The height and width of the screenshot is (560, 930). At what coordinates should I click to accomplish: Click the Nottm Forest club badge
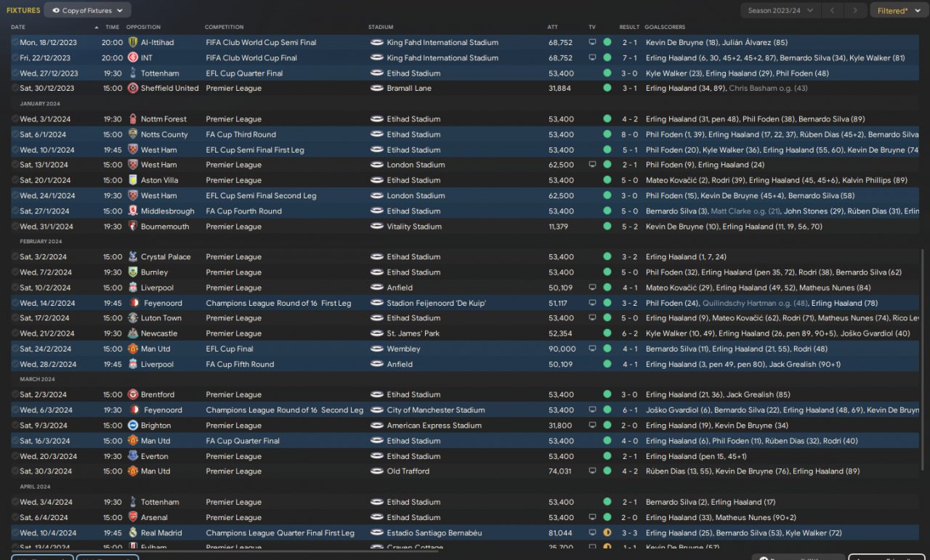pos(133,119)
